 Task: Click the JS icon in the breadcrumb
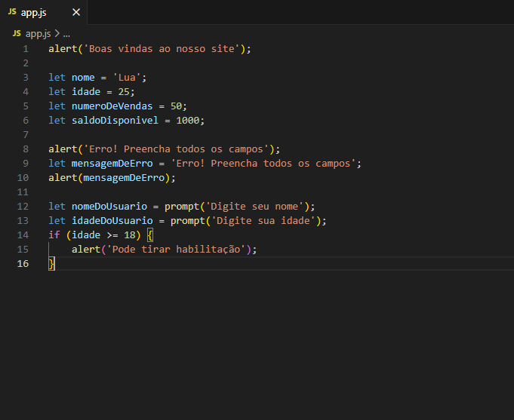tap(17, 34)
